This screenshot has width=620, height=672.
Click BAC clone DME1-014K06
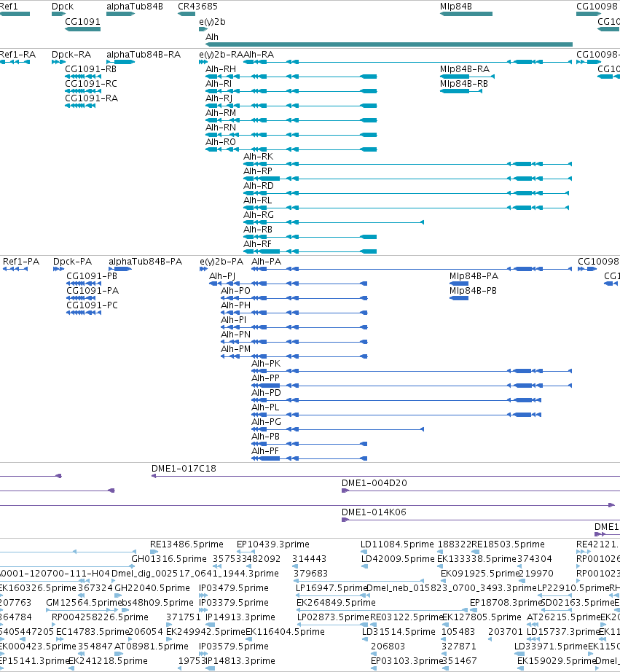coord(374,512)
